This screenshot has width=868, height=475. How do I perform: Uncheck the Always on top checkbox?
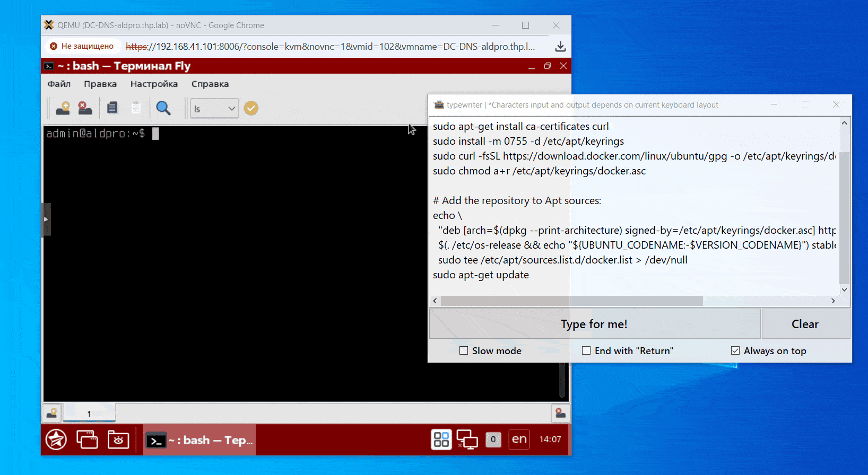tap(735, 350)
